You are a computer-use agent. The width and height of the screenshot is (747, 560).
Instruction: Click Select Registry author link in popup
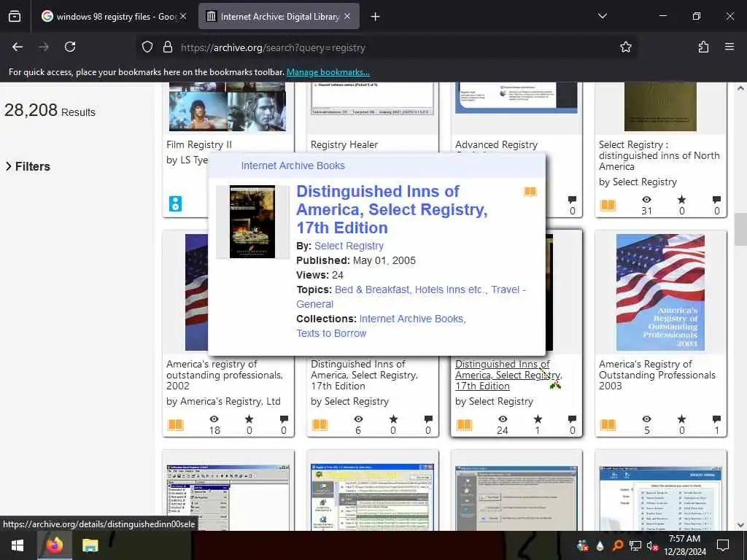click(x=349, y=246)
